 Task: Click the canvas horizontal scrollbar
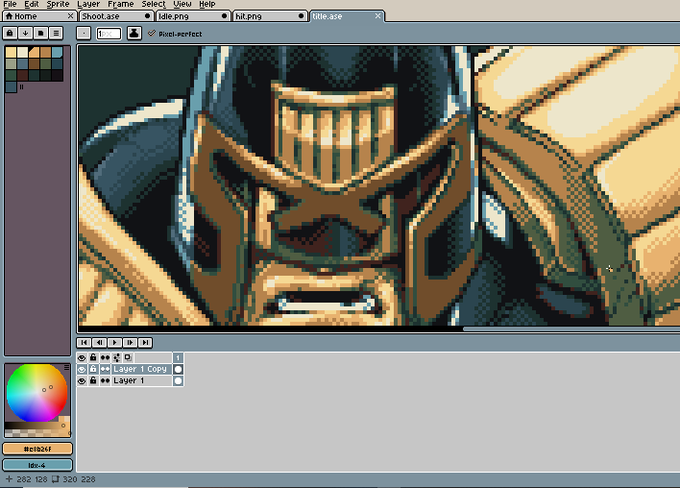tap(572, 329)
